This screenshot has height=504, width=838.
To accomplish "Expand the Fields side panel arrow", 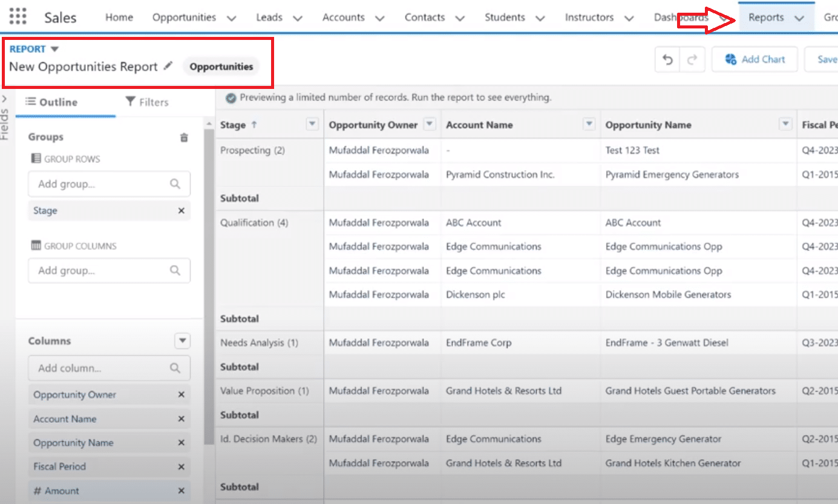I will pos(5,99).
